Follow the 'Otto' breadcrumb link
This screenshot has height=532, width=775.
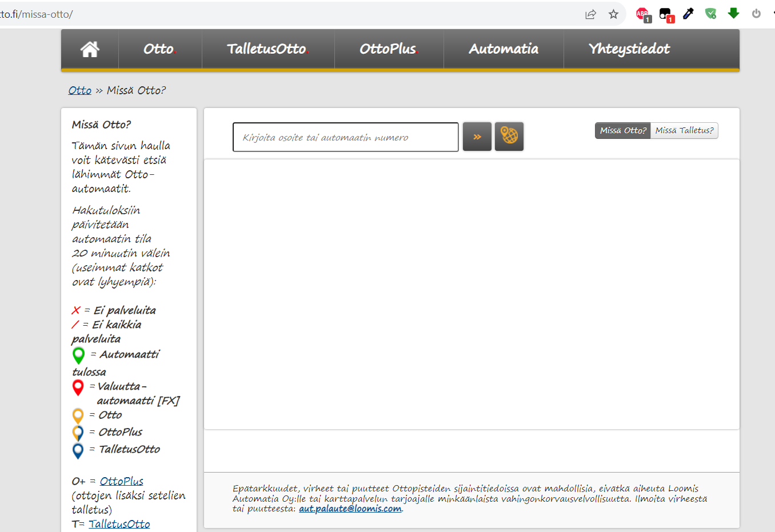(x=79, y=90)
